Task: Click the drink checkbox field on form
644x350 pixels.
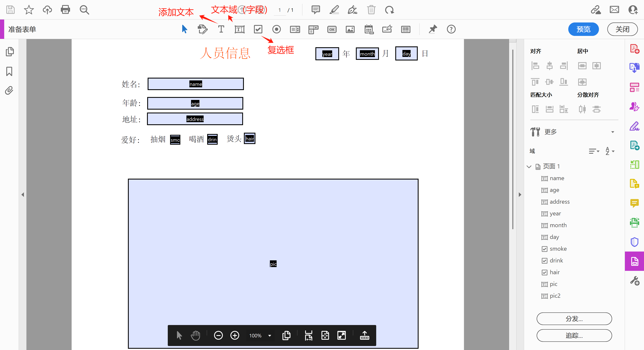Action: point(212,139)
